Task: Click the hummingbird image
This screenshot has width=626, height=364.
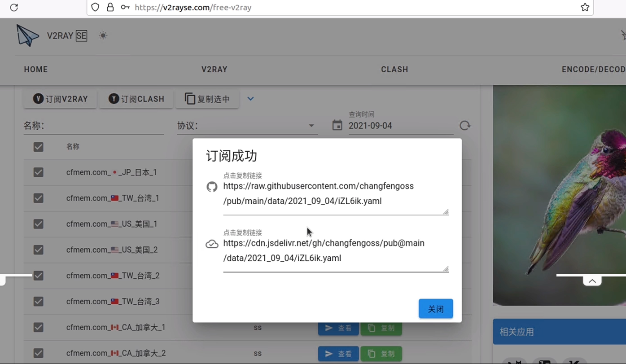Action: (x=559, y=195)
